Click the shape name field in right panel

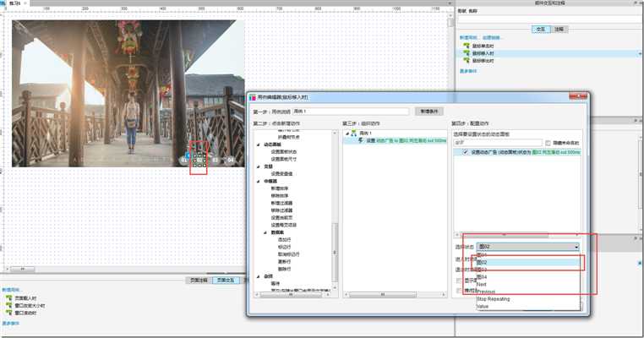point(549,19)
